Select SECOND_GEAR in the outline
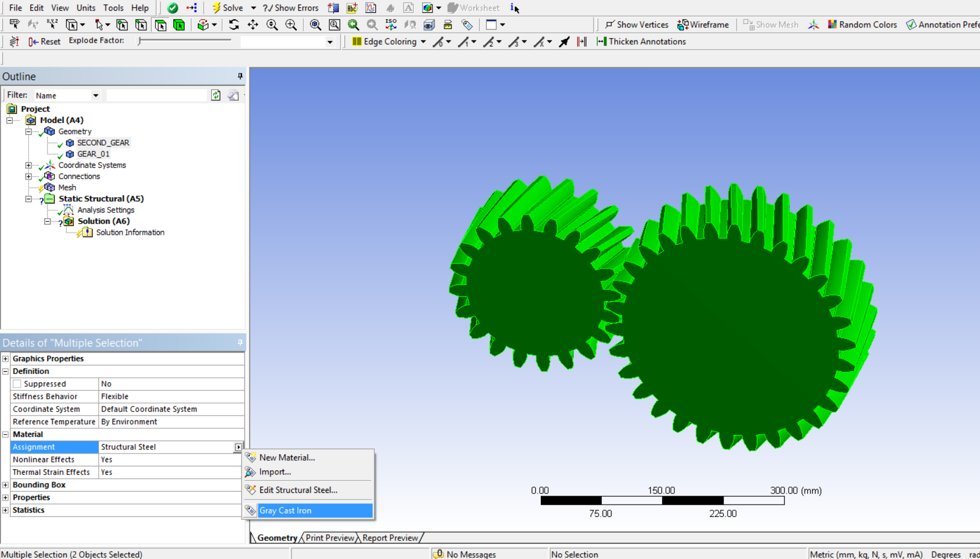 pos(103,142)
